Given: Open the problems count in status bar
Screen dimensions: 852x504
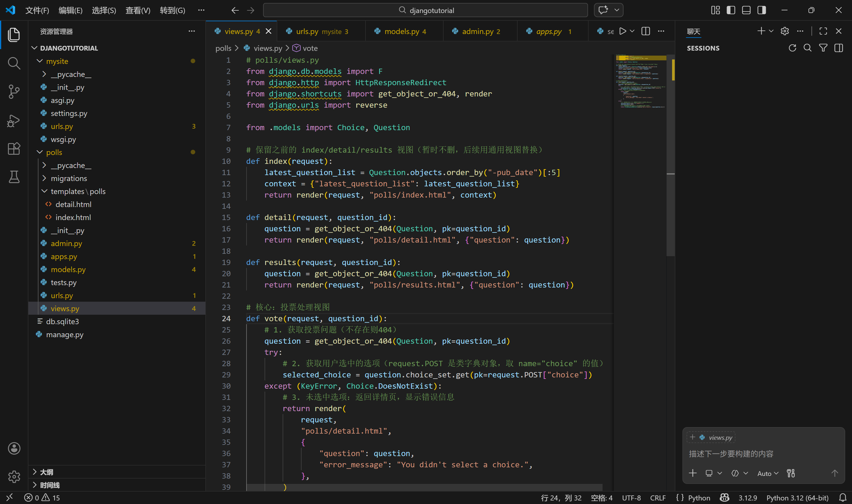Looking at the screenshot, I should click(42, 498).
